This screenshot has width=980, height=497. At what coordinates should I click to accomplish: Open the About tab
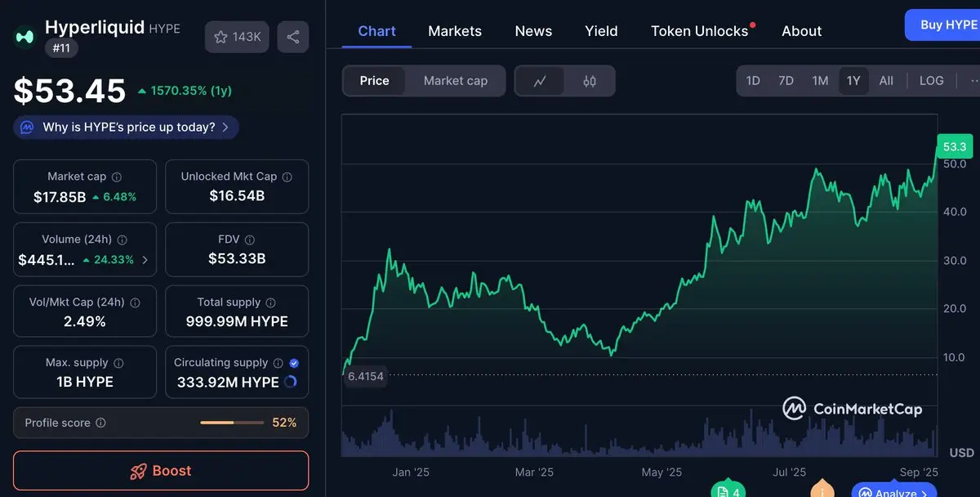[801, 31]
